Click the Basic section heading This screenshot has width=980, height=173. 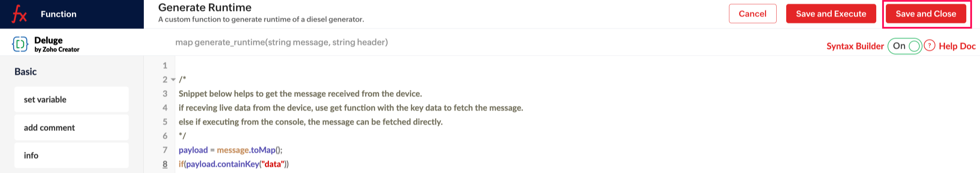click(x=25, y=72)
